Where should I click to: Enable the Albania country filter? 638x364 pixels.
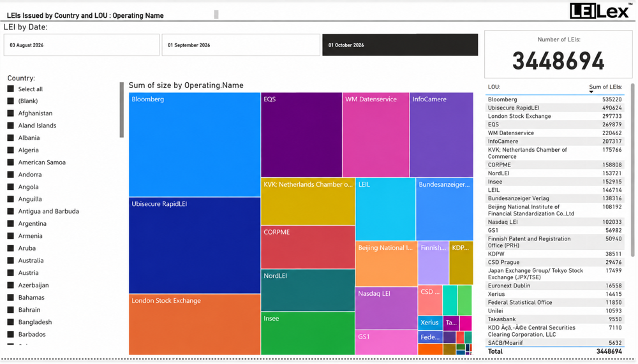click(x=11, y=138)
